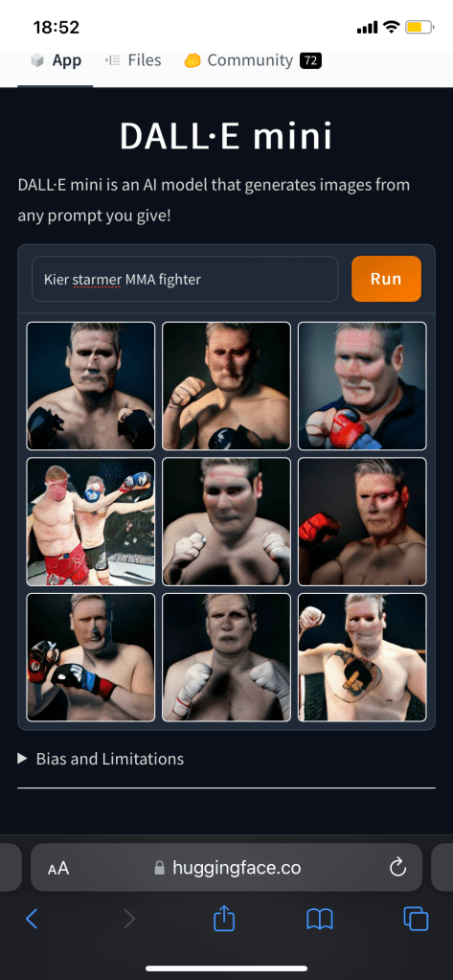453x980 pixels.
Task: Open the AA reader text options
Action: tap(58, 868)
